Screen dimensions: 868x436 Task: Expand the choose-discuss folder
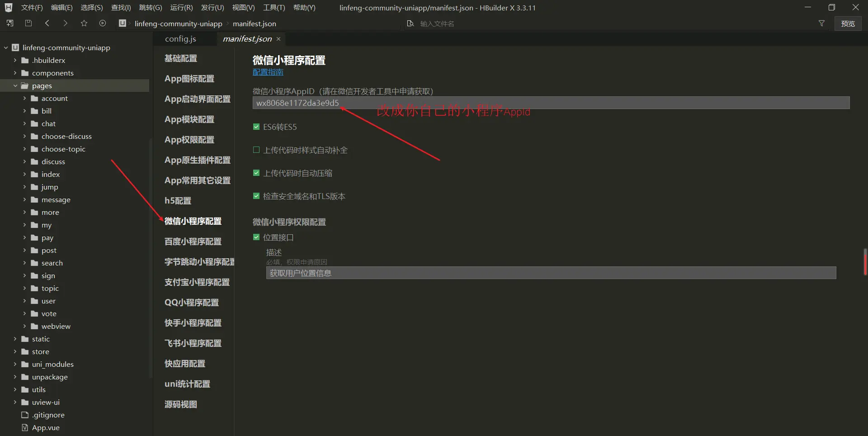[24, 136]
